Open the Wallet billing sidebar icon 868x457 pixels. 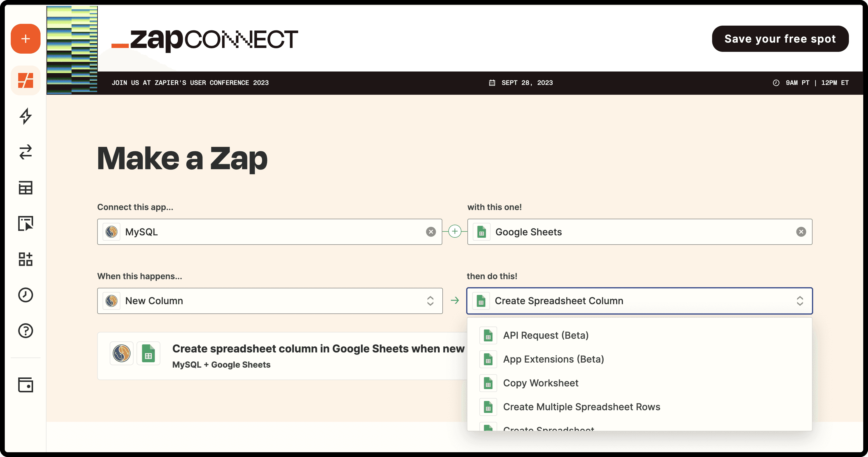[x=26, y=385]
